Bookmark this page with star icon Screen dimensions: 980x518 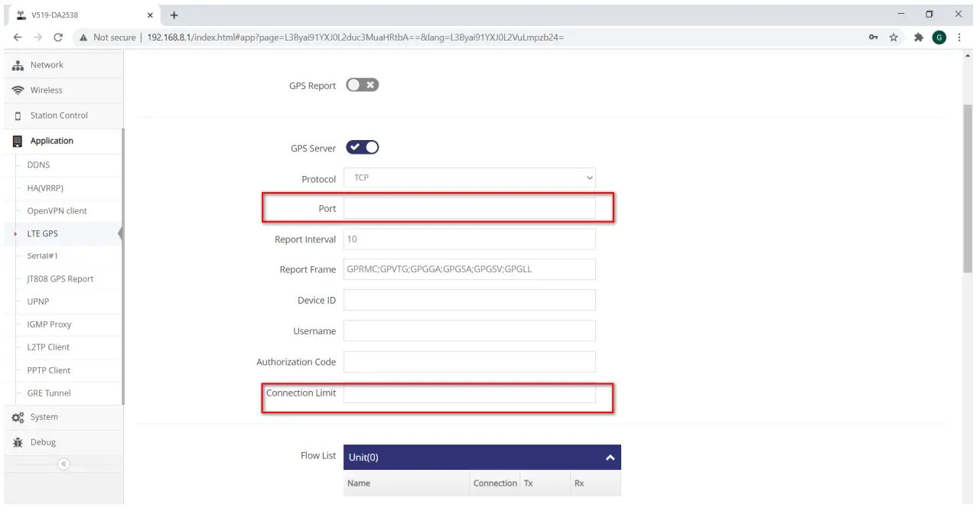(x=893, y=37)
